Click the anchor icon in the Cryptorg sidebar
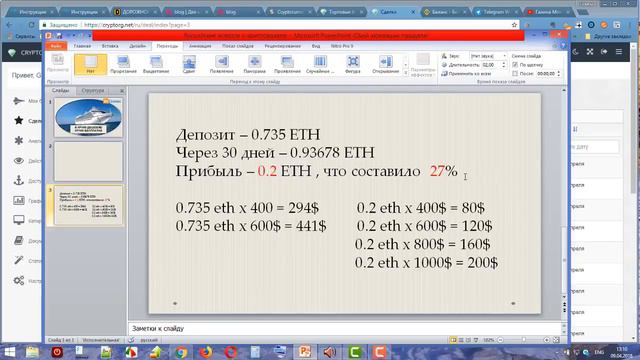Screen dimensions: 640x360 tap(18, 180)
